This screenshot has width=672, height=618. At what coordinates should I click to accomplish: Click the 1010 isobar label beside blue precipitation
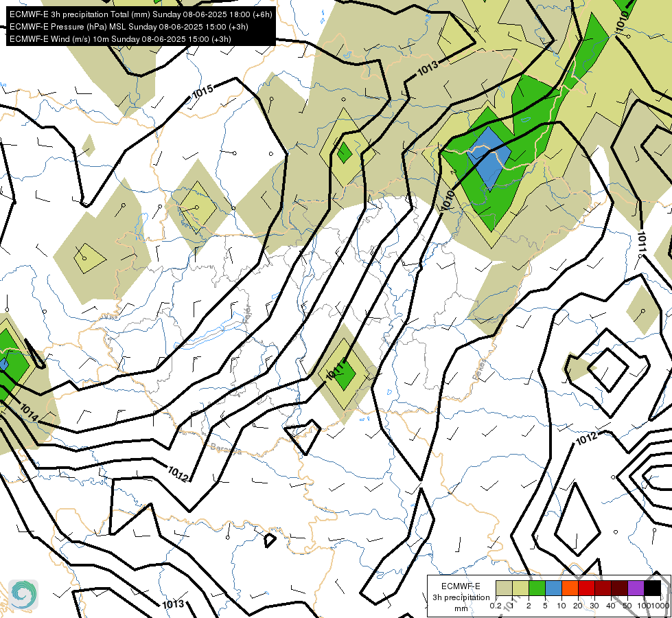[x=448, y=201]
